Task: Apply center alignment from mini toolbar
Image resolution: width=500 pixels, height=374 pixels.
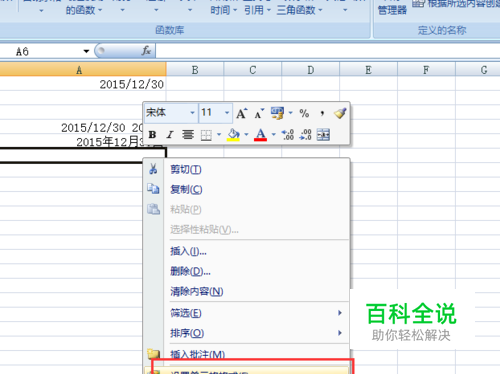Action: click(188, 135)
